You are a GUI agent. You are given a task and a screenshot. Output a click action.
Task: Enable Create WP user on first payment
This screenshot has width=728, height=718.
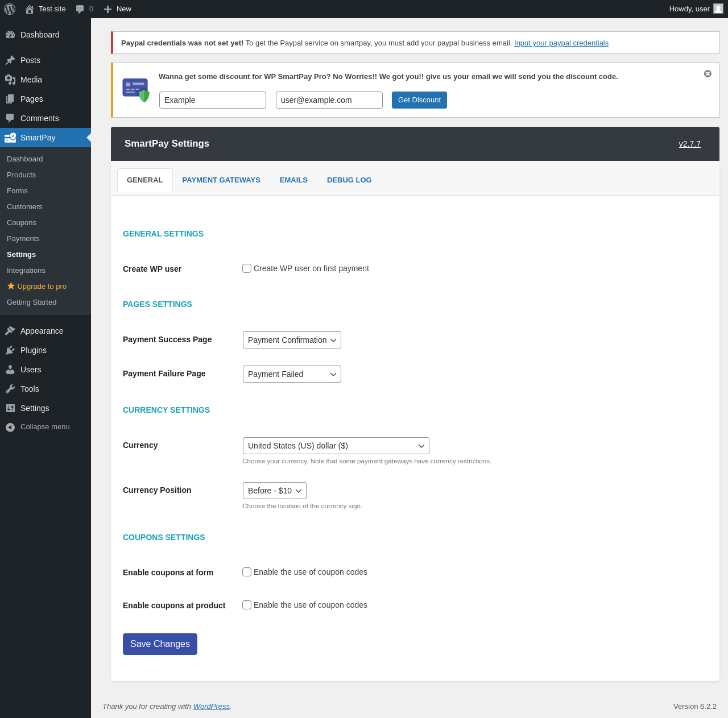[x=247, y=268]
